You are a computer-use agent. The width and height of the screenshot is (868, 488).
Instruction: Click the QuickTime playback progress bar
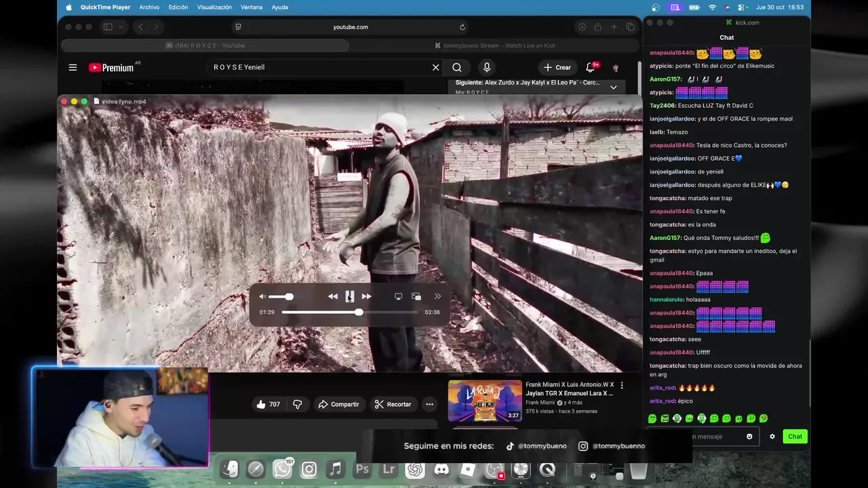click(350, 312)
